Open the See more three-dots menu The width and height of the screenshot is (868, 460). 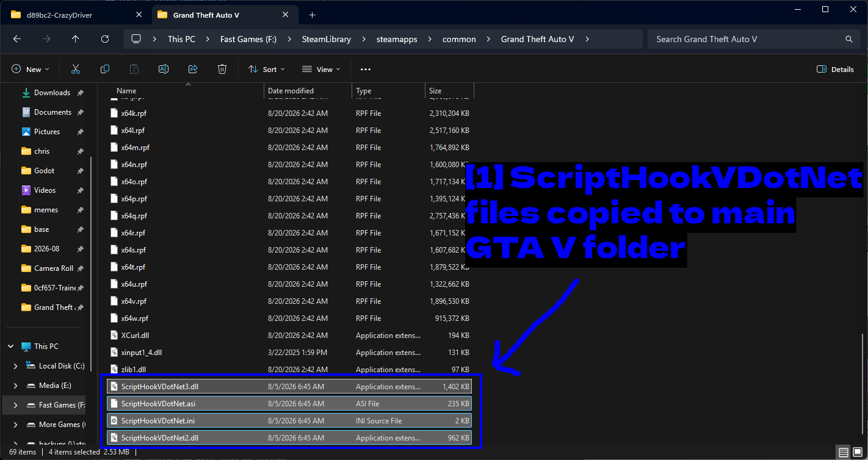coord(366,70)
